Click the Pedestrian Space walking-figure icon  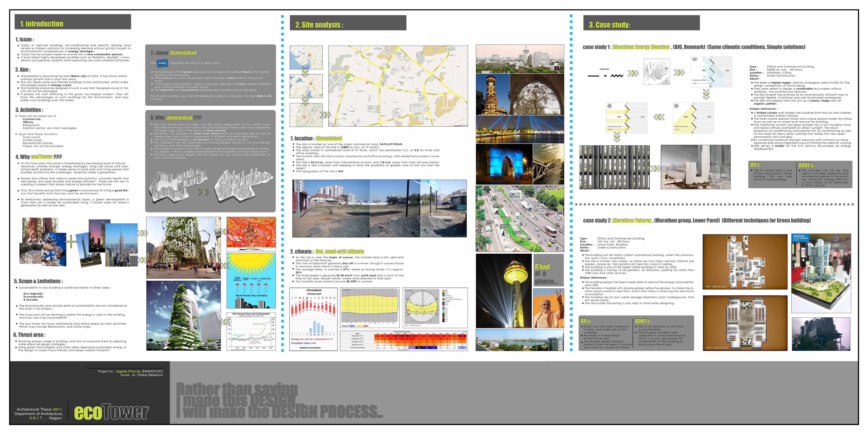coord(503,233)
